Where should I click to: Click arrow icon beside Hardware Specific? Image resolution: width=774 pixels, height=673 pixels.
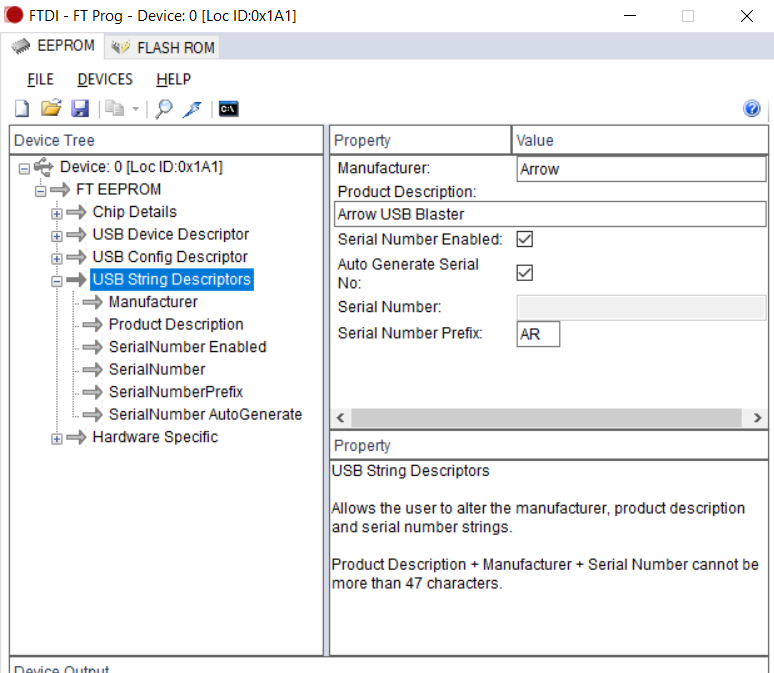76,437
